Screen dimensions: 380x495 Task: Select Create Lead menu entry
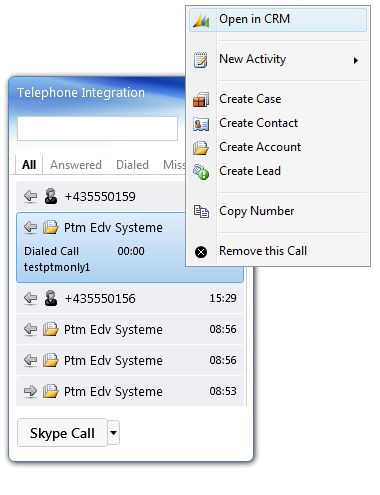tap(278, 171)
